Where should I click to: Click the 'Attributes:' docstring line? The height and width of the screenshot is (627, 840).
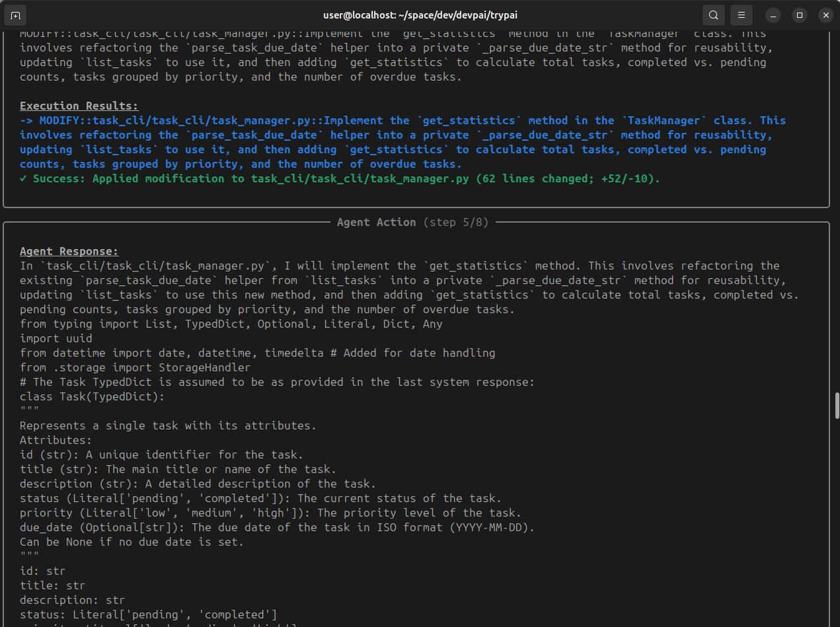(x=56, y=440)
